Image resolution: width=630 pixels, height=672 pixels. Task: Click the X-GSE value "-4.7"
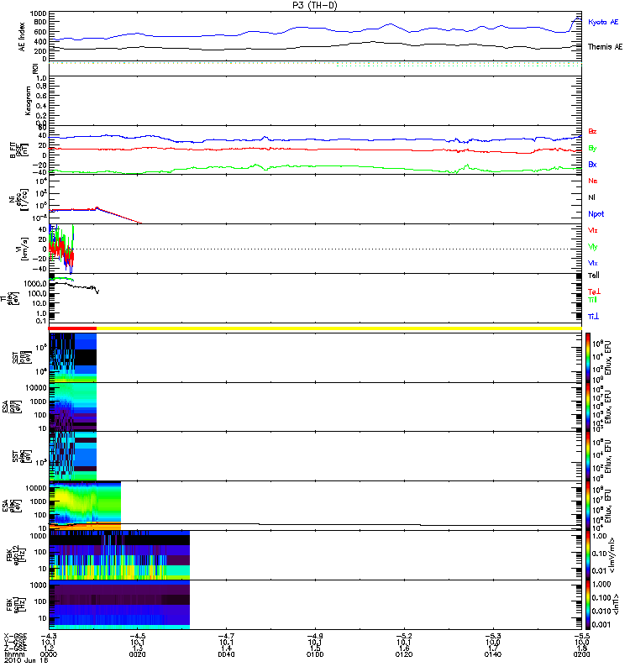(x=226, y=637)
